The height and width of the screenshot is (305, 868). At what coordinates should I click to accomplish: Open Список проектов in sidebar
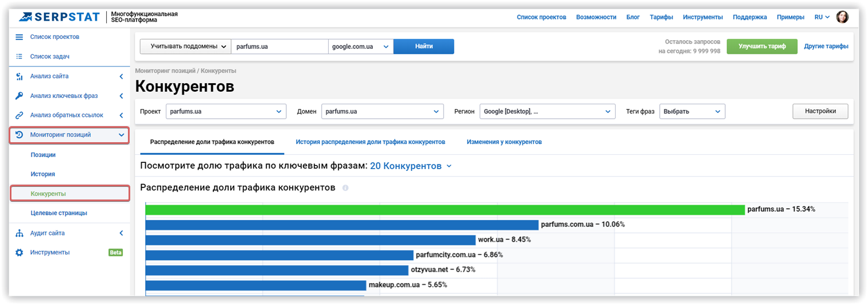click(x=55, y=37)
